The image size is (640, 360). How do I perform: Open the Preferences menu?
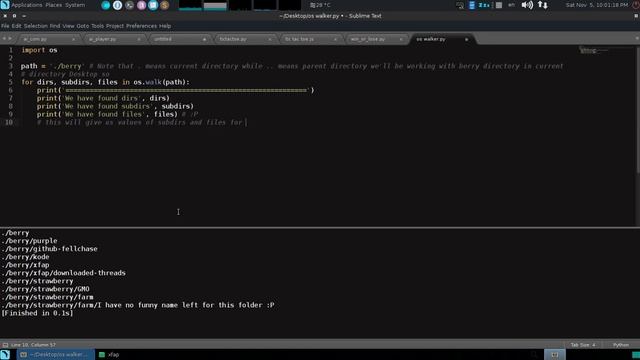coord(141,26)
